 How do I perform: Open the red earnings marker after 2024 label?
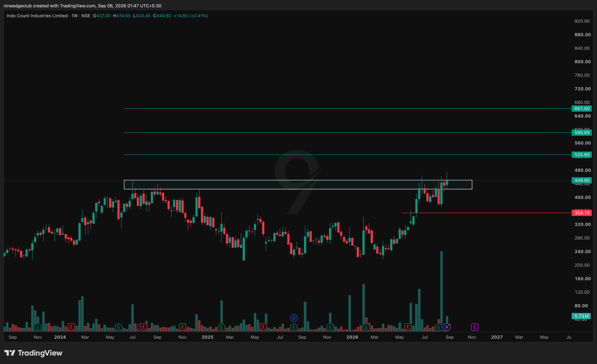tap(71, 327)
